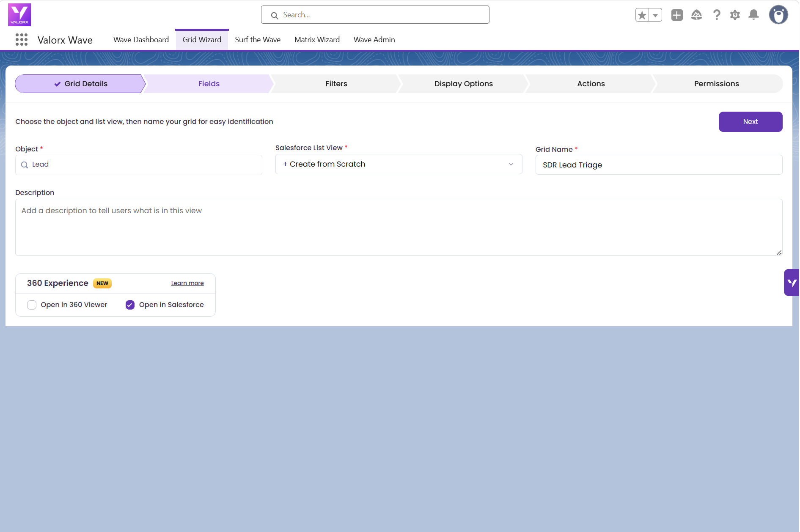This screenshot has width=800, height=532.
Task: Click the Object lookup field
Action: (x=139, y=165)
